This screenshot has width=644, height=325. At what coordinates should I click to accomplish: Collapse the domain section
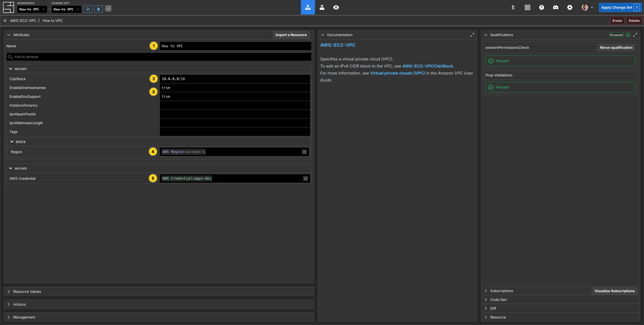point(11,69)
